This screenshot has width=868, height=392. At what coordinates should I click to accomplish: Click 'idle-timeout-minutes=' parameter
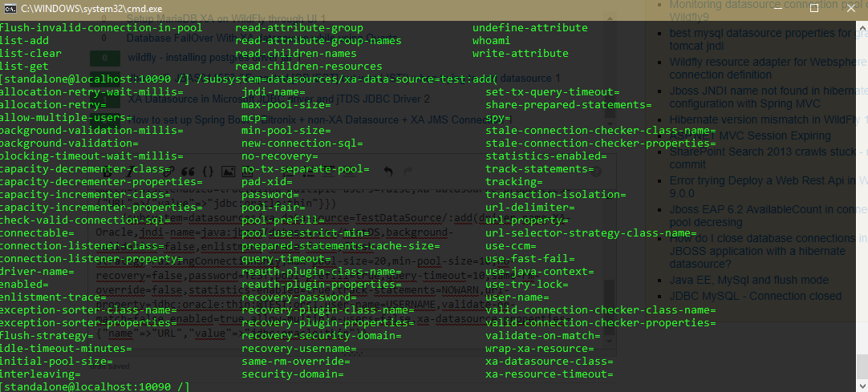coord(66,349)
